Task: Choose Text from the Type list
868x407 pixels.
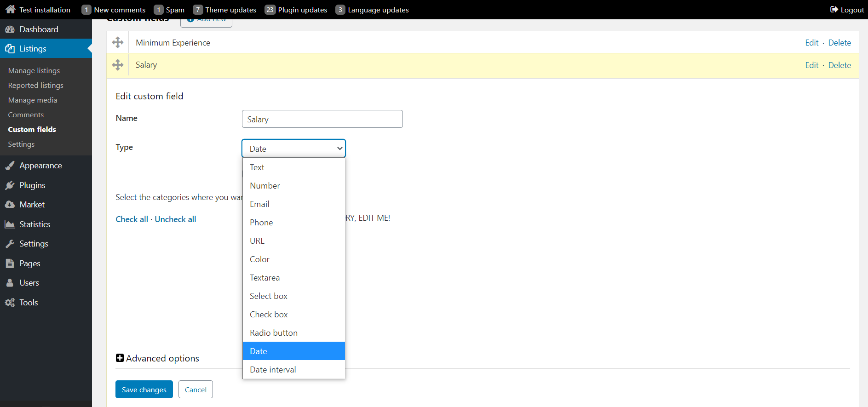Action: (294, 167)
